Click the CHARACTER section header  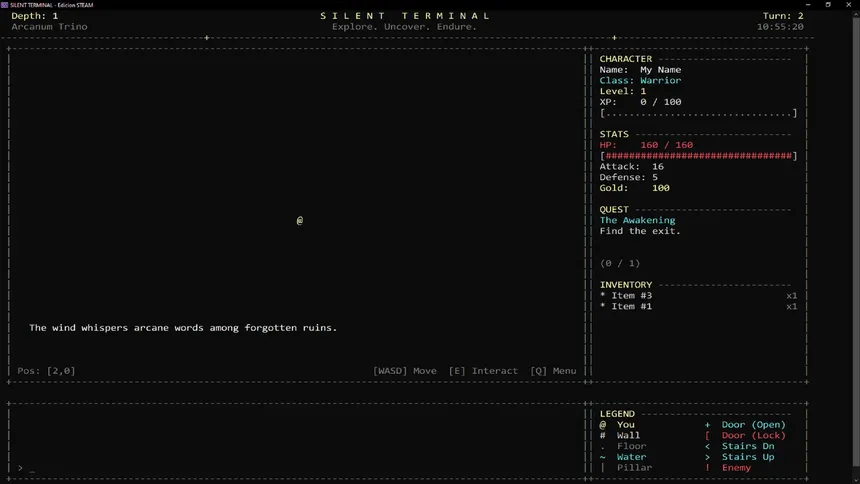coord(626,59)
